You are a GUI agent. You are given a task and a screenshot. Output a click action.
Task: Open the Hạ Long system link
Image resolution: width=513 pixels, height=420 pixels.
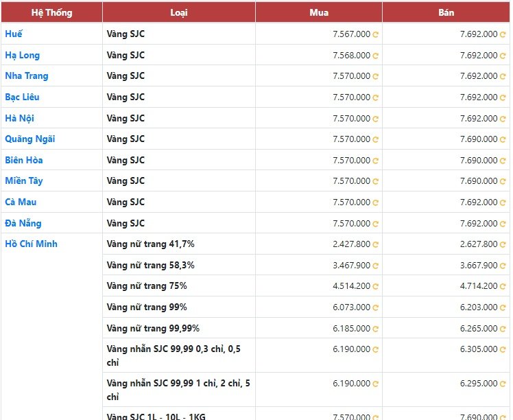tap(22, 55)
